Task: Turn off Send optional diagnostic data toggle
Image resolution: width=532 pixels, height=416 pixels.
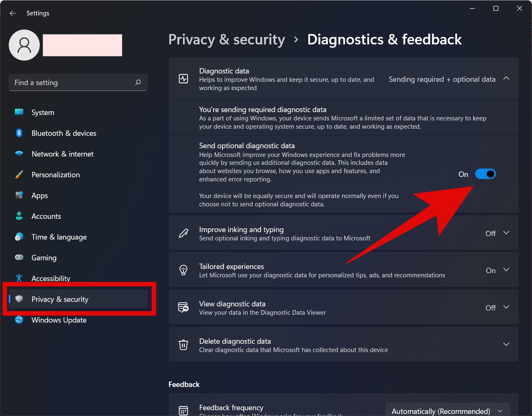Action: coord(486,174)
